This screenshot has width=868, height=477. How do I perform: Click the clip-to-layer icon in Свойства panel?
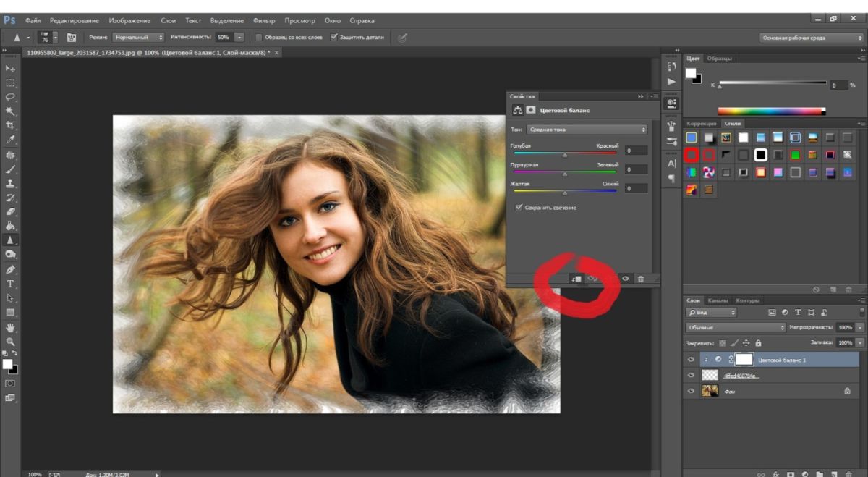click(x=576, y=279)
